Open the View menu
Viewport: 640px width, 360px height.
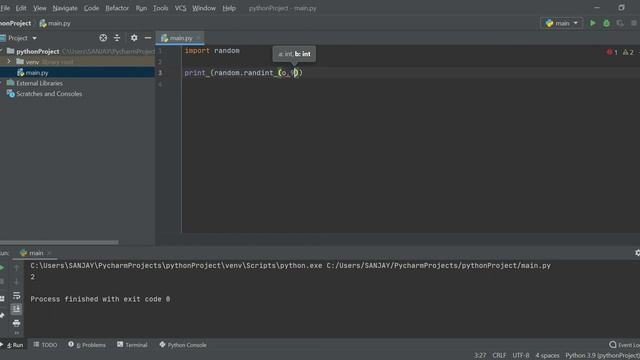[x=40, y=8]
